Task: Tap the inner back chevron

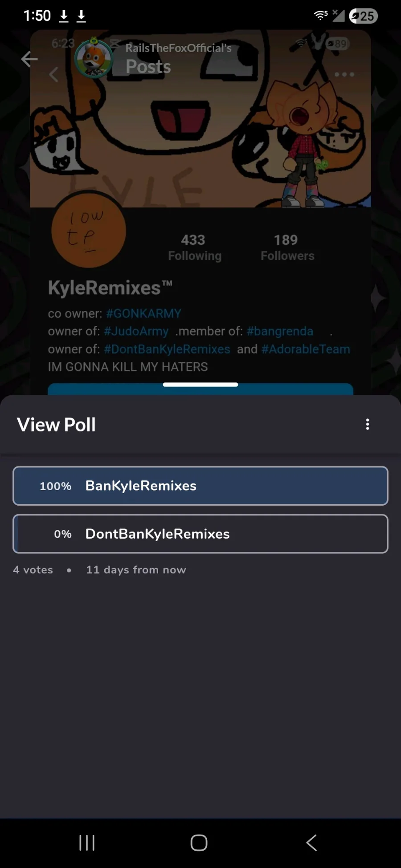Action: (54, 75)
